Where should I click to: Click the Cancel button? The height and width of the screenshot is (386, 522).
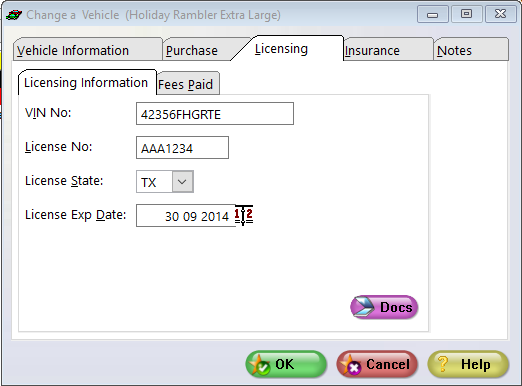(x=377, y=364)
